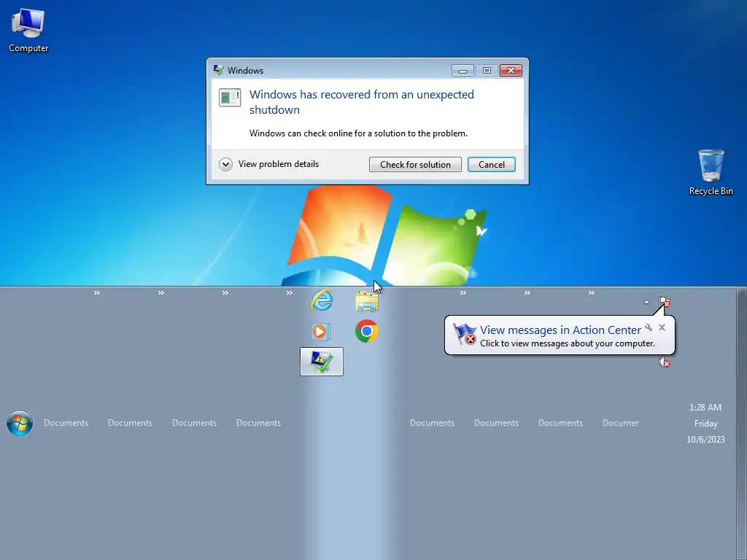
Task: Click the Action Center flag tray icon
Action: 664,302
